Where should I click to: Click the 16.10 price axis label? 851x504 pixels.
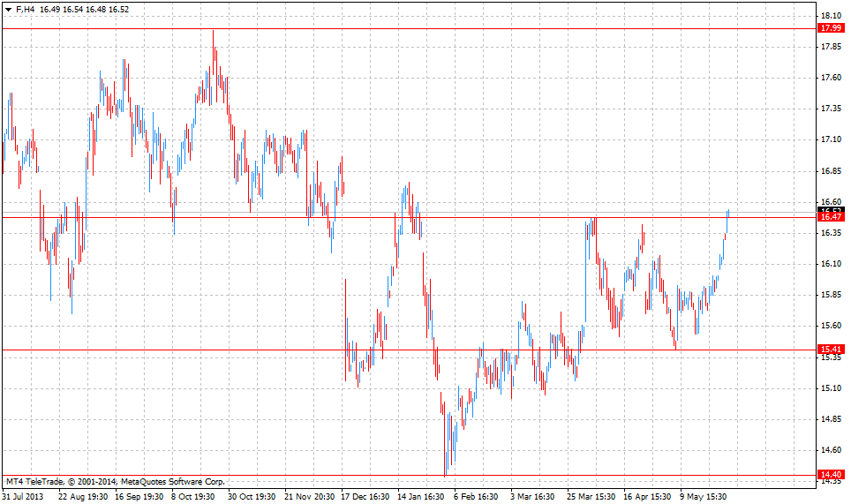pos(832,264)
